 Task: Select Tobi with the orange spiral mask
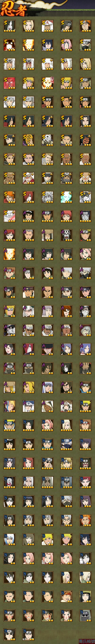point(28,140)
